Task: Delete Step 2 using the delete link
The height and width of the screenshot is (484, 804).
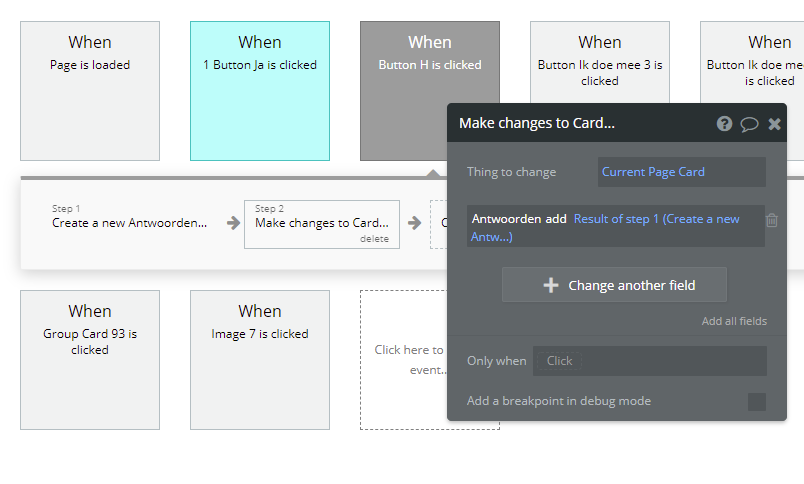Action: point(374,239)
